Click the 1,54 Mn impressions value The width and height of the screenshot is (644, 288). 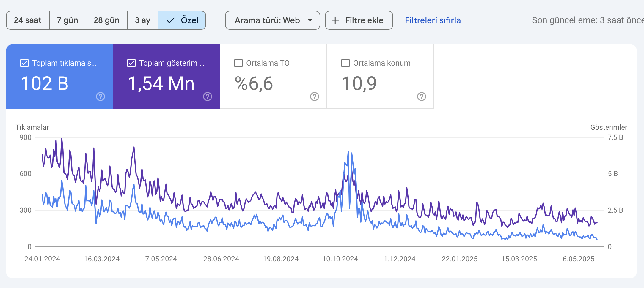161,83
